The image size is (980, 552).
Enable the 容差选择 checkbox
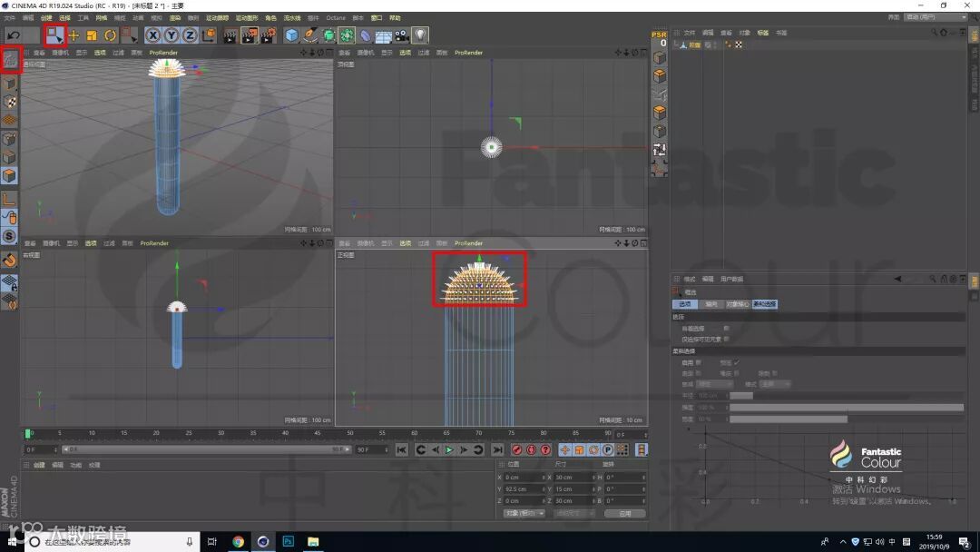(x=727, y=328)
